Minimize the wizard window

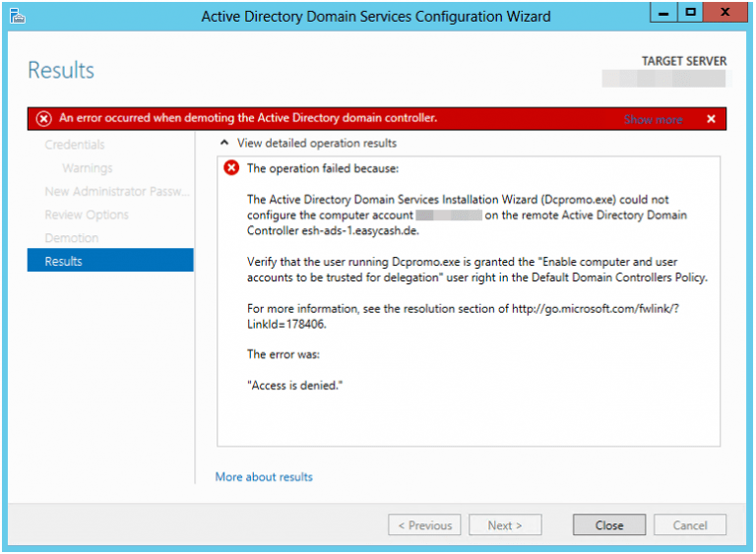click(663, 12)
